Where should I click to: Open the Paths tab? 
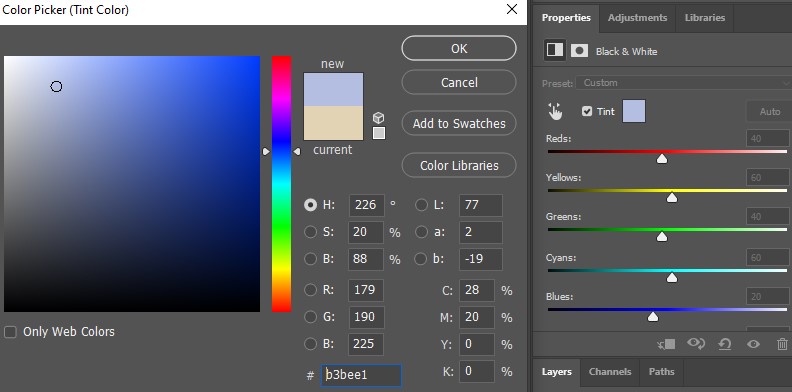point(661,372)
